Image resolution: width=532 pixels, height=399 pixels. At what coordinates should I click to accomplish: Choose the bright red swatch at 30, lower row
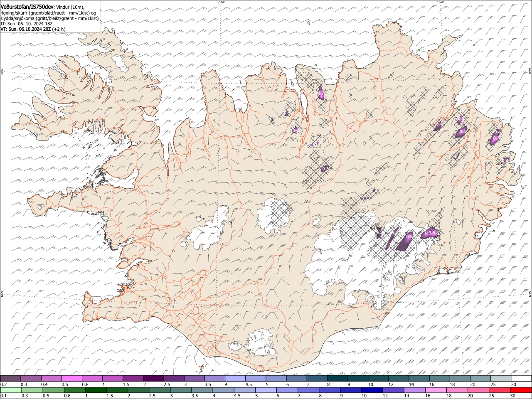(x=521, y=390)
